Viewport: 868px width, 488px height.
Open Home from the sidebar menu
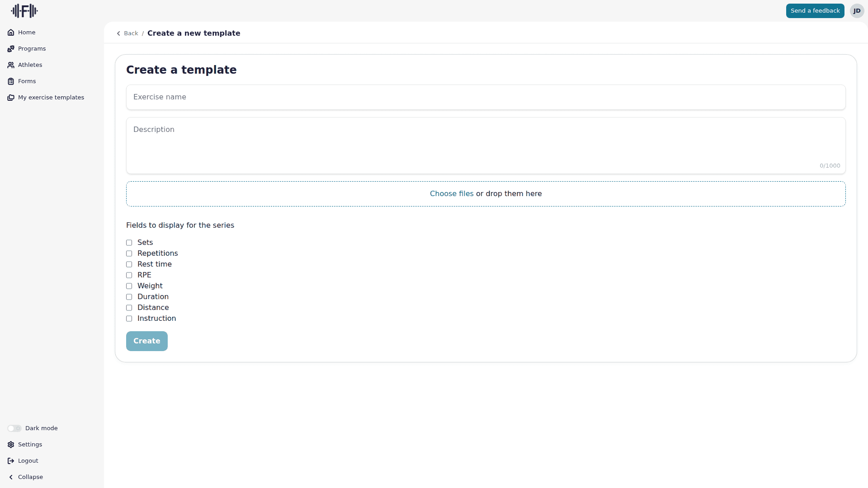(27, 33)
